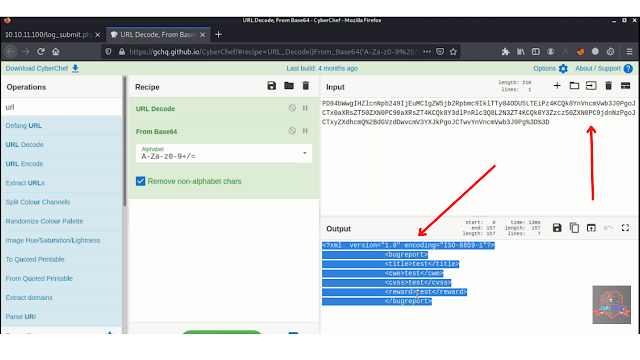This screenshot has width=640, height=360.
Task: Select Extract URLs operation
Action: (62, 183)
